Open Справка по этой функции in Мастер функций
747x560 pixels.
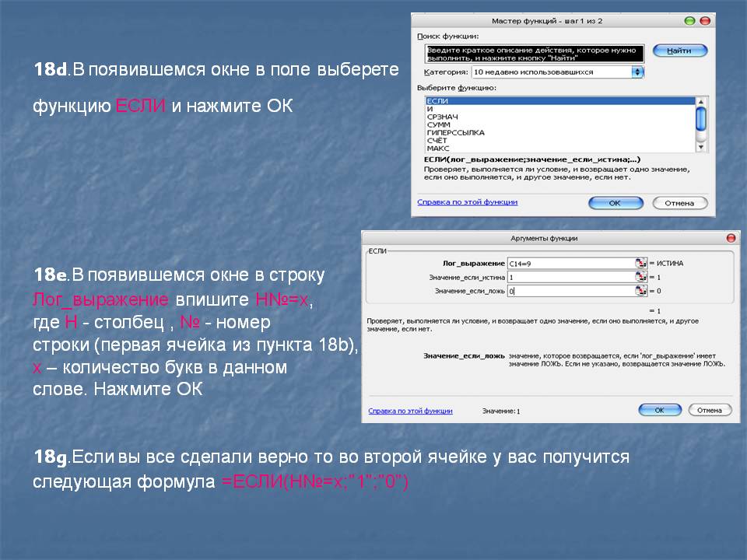pos(467,202)
